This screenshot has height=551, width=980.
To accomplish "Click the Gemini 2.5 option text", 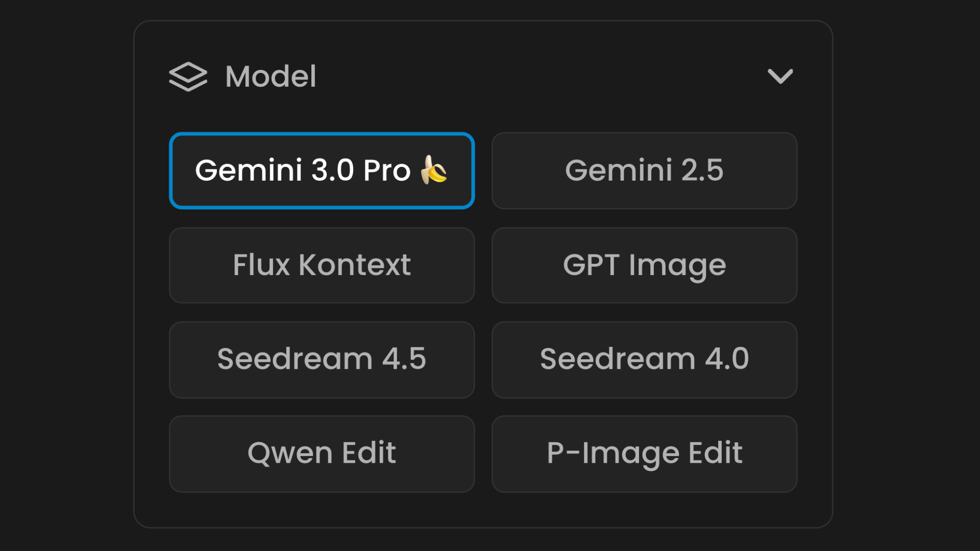I will [644, 170].
